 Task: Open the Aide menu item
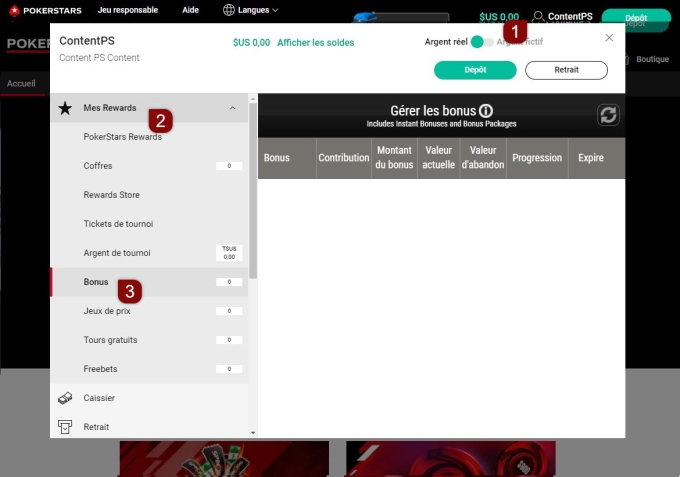190,10
